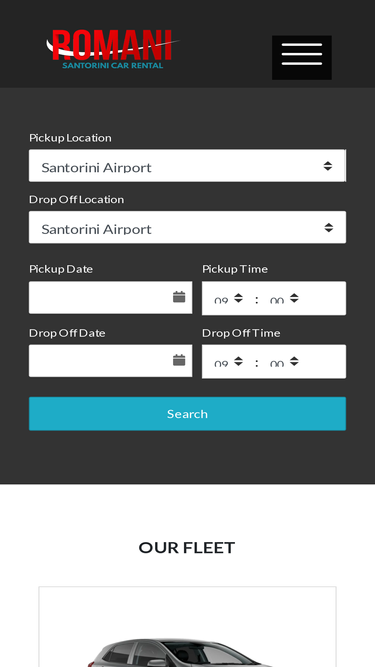Click the Romani Santorini Car Rental logo

pos(112,49)
